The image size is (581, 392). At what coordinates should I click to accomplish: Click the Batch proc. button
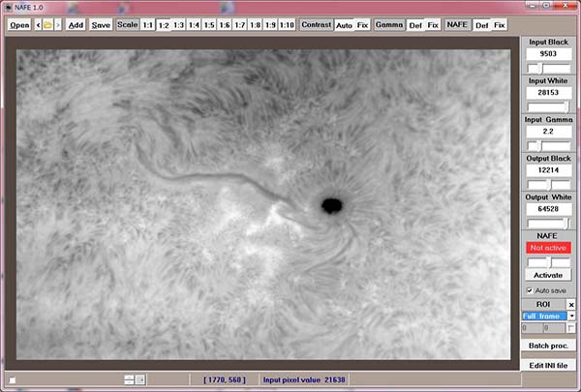tap(548, 346)
